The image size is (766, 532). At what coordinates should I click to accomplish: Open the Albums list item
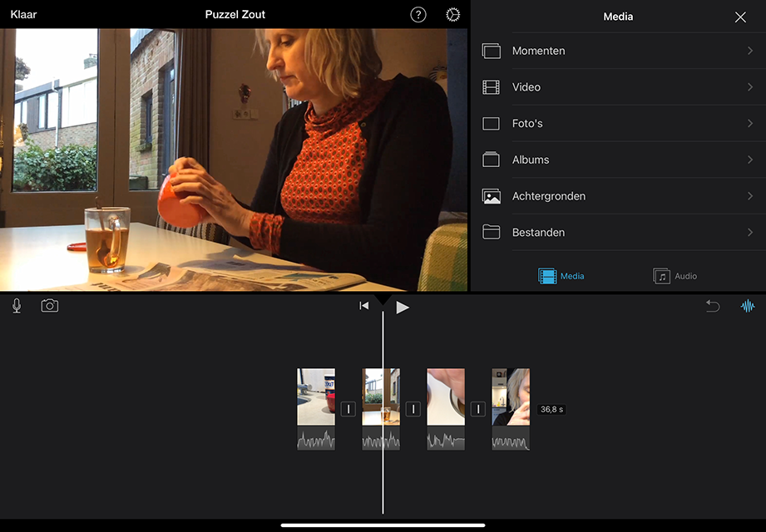tap(618, 160)
